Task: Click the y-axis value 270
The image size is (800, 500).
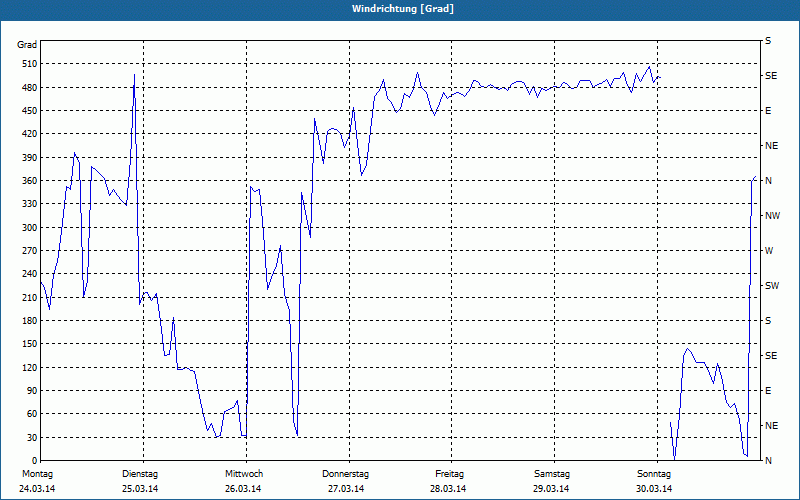Action: tap(30, 251)
